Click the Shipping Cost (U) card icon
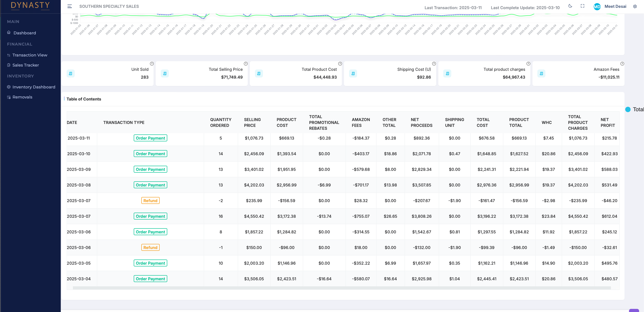This screenshot has height=312, width=644. pos(353,73)
